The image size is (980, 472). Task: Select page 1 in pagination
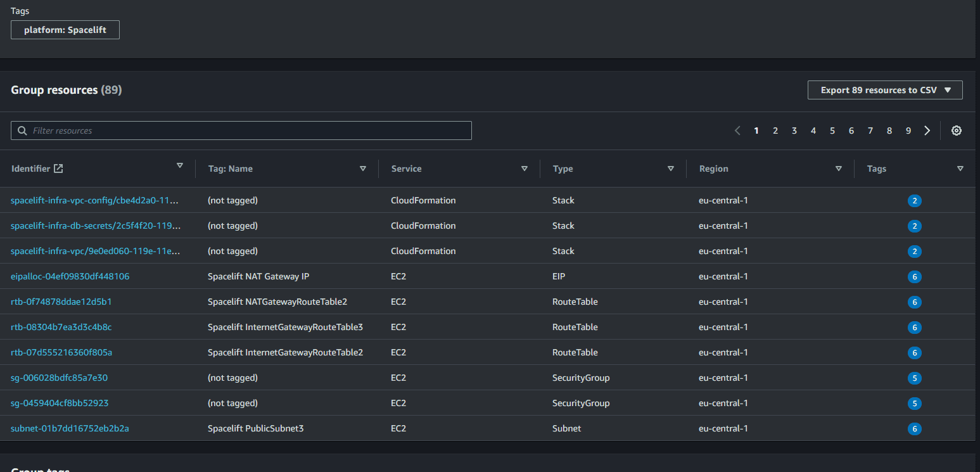[756, 131]
